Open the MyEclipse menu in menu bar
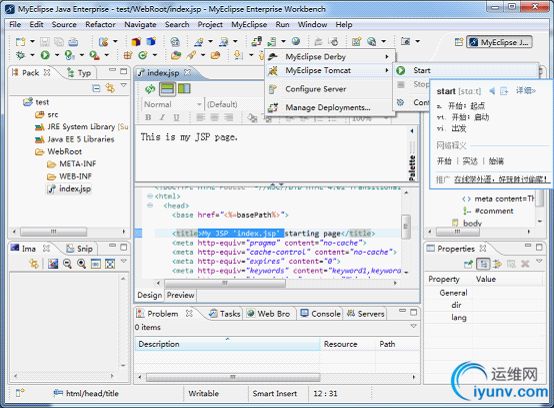 point(249,24)
